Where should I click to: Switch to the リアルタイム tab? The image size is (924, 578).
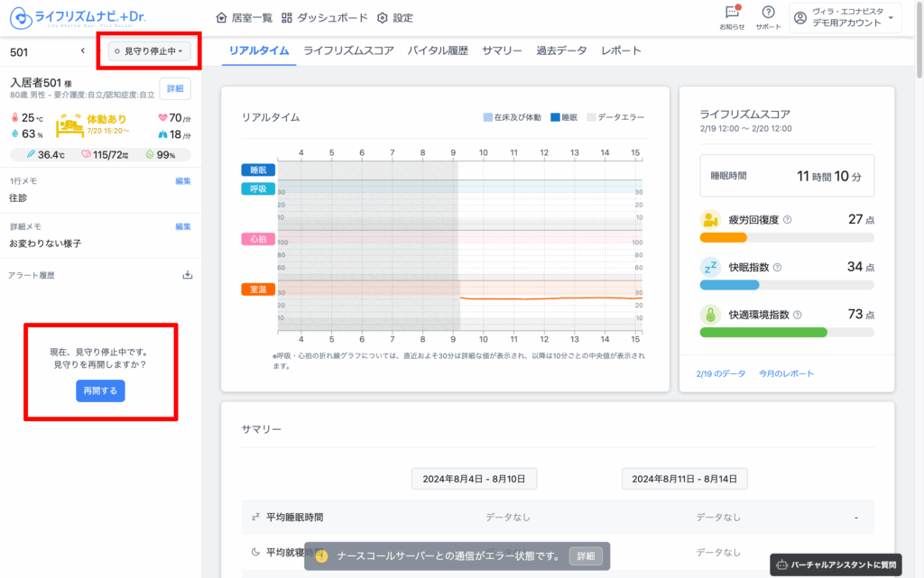259,50
